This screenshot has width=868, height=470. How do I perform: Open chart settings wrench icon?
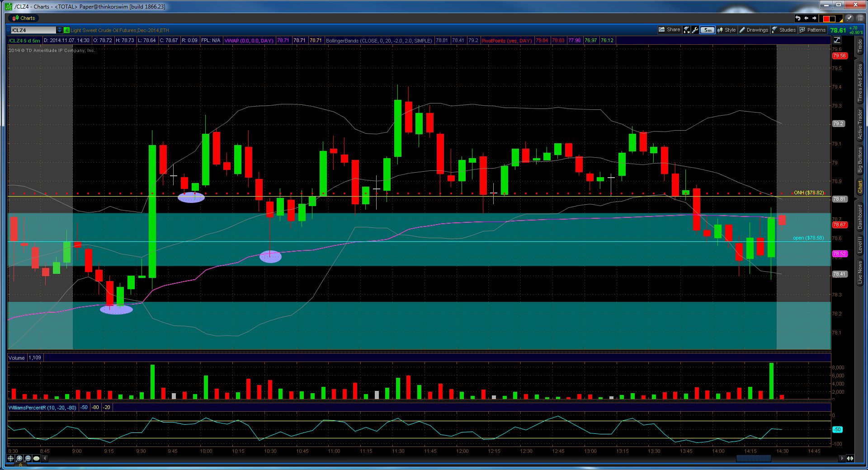coord(695,30)
